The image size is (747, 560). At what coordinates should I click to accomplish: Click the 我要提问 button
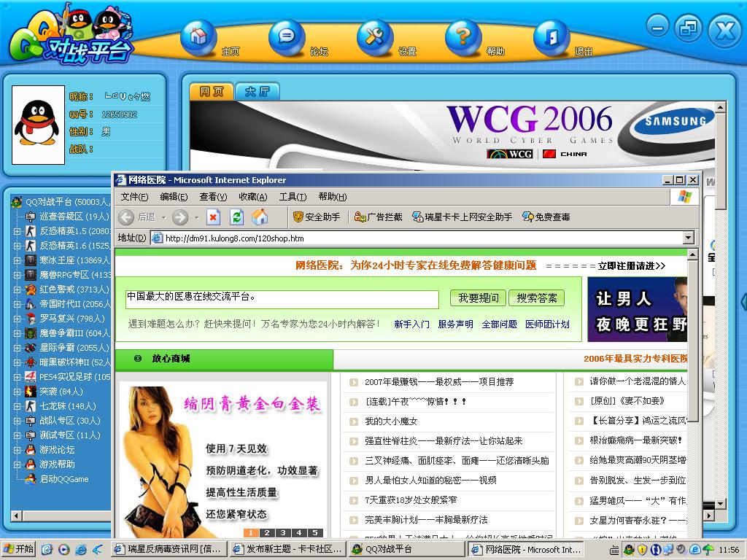[479, 298]
